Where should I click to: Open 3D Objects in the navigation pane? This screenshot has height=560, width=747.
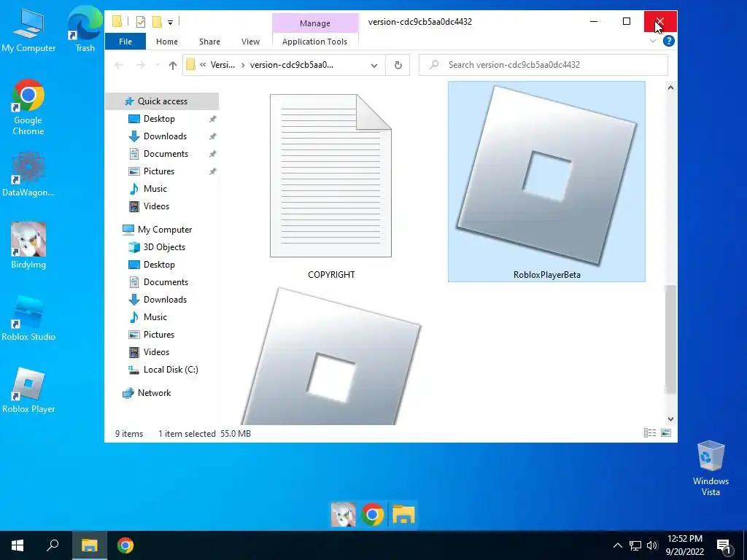click(164, 247)
